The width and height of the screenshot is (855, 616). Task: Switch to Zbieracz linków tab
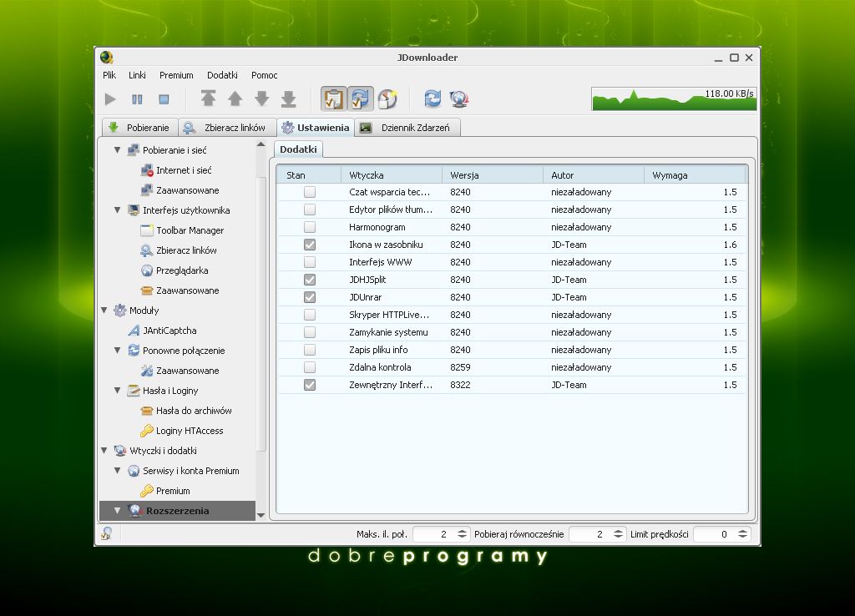point(227,128)
